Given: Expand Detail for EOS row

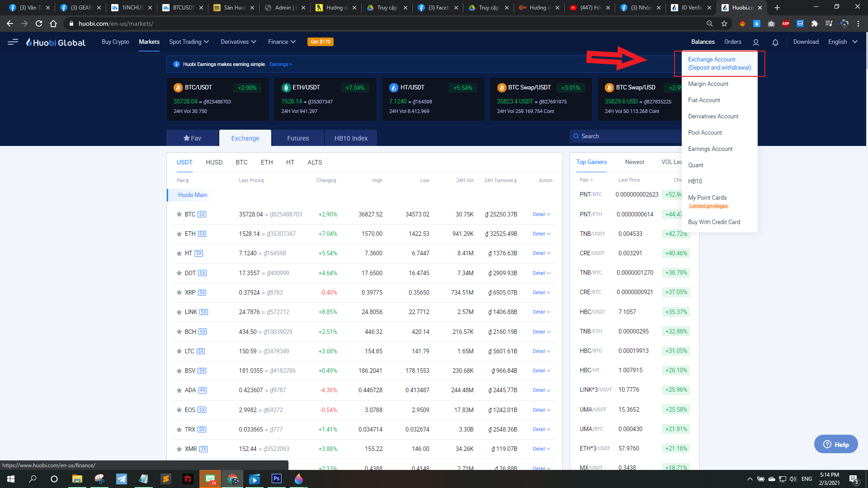Looking at the screenshot, I should click(542, 410).
